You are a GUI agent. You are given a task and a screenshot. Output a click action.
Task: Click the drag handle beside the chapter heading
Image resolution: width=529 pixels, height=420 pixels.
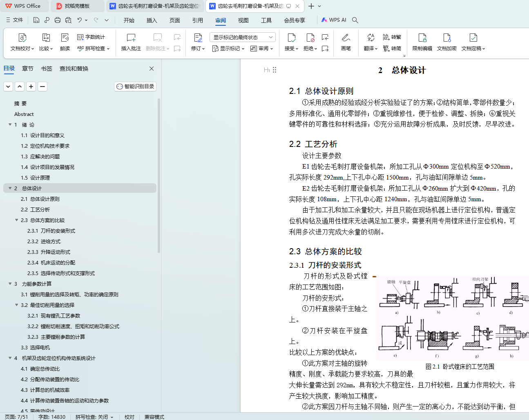(275, 70)
